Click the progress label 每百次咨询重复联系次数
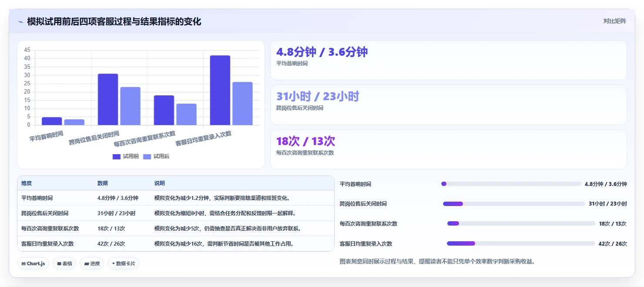 [x=369, y=224]
